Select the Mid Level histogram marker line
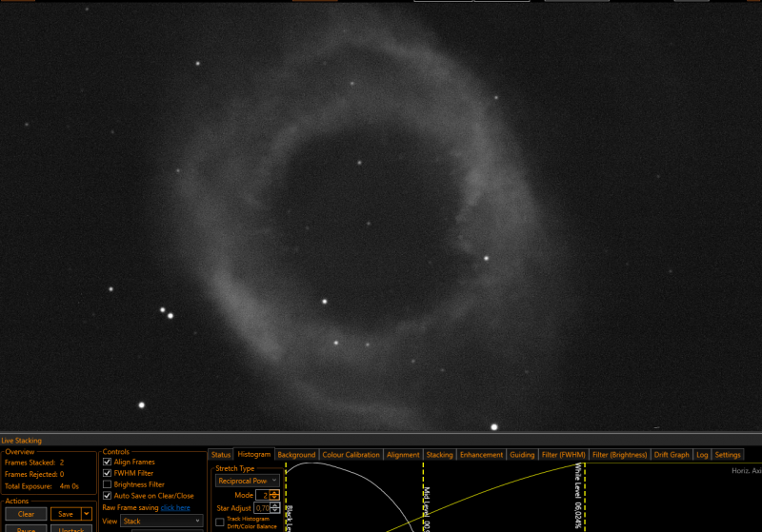762x532 pixels. [423, 497]
